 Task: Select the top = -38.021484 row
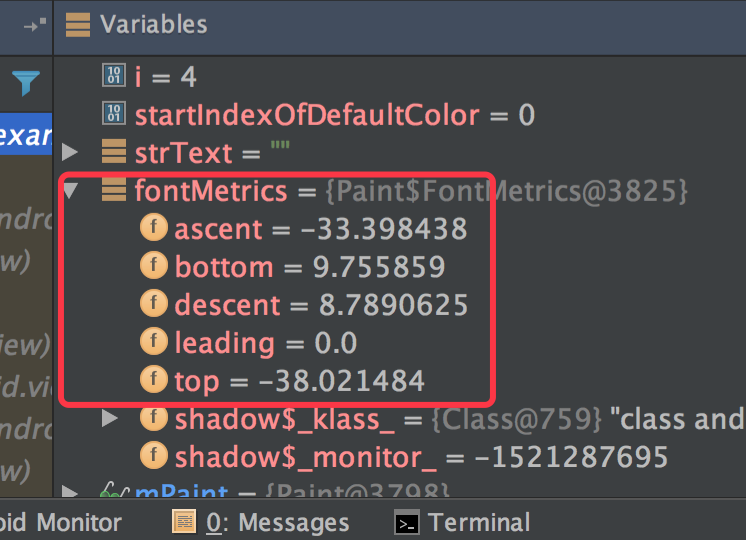299,380
